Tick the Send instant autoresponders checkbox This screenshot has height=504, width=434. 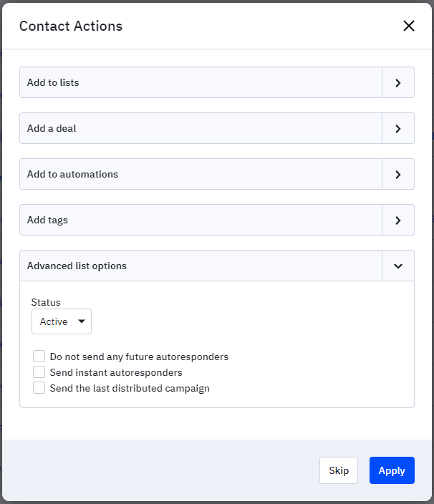[x=39, y=372]
